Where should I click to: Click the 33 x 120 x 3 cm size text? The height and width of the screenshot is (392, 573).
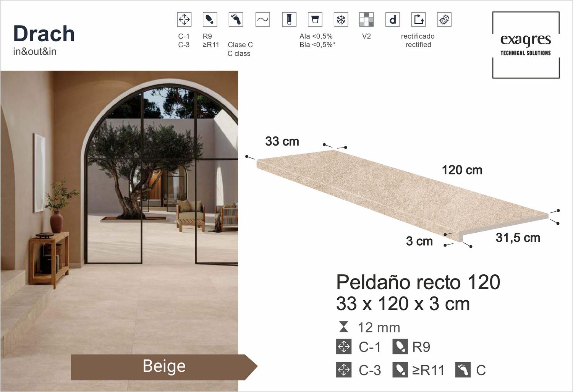point(403,304)
